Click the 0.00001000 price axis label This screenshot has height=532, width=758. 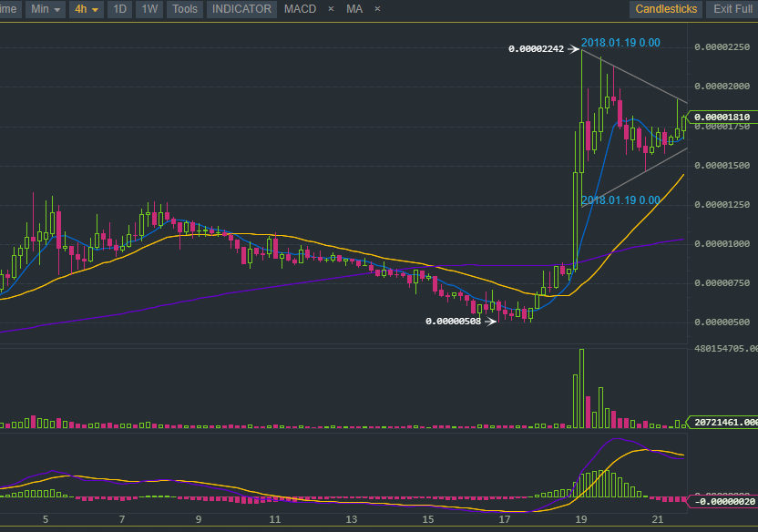pyautogui.click(x=722, y=243)
